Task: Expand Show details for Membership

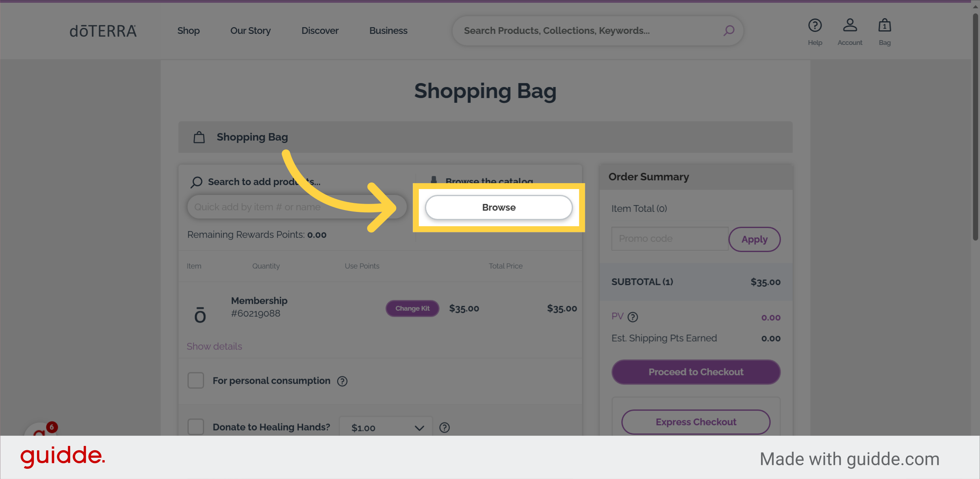Action: point(214,346)
